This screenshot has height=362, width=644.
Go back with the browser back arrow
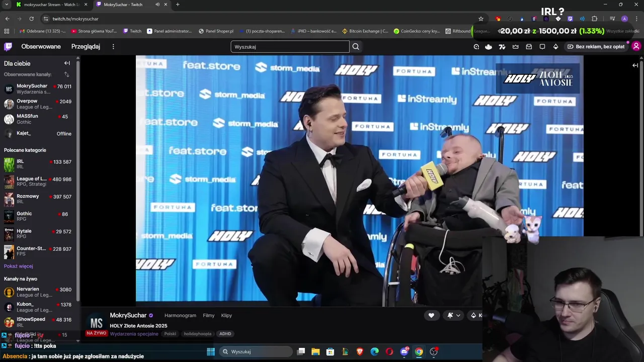click(x=7, y=19)
